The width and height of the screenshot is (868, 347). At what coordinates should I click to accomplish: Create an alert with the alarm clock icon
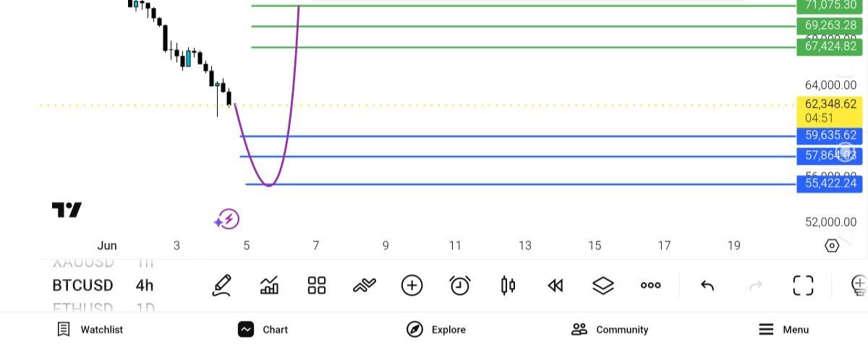click(460, 286)
